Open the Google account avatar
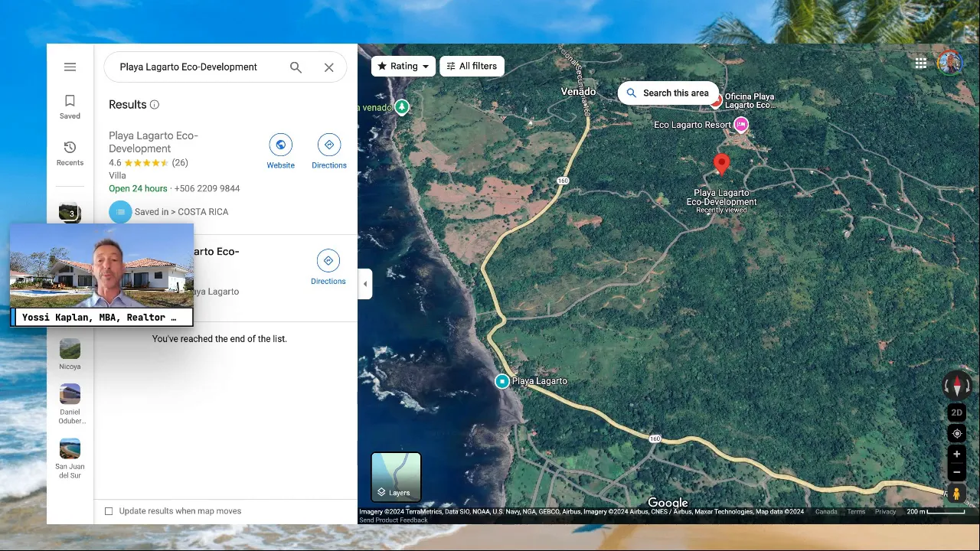Screen dimensions: 980x551 (x=950, y=64)
